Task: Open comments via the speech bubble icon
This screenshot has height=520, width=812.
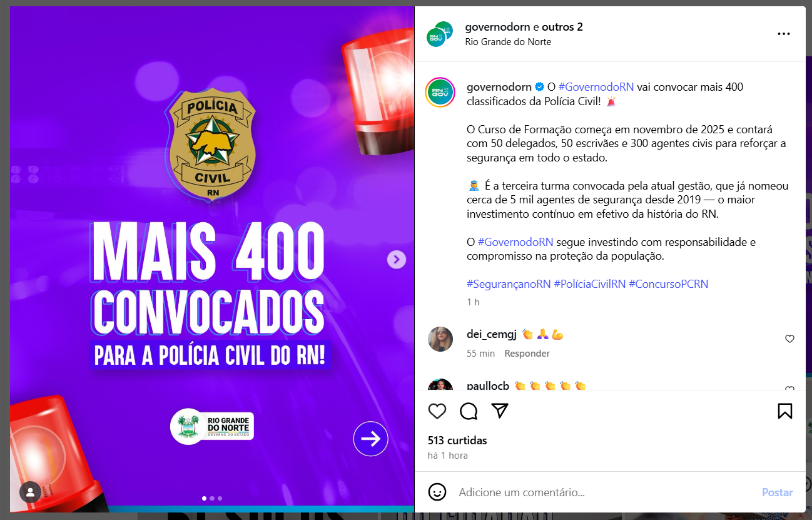Action: tap(469, 411)
